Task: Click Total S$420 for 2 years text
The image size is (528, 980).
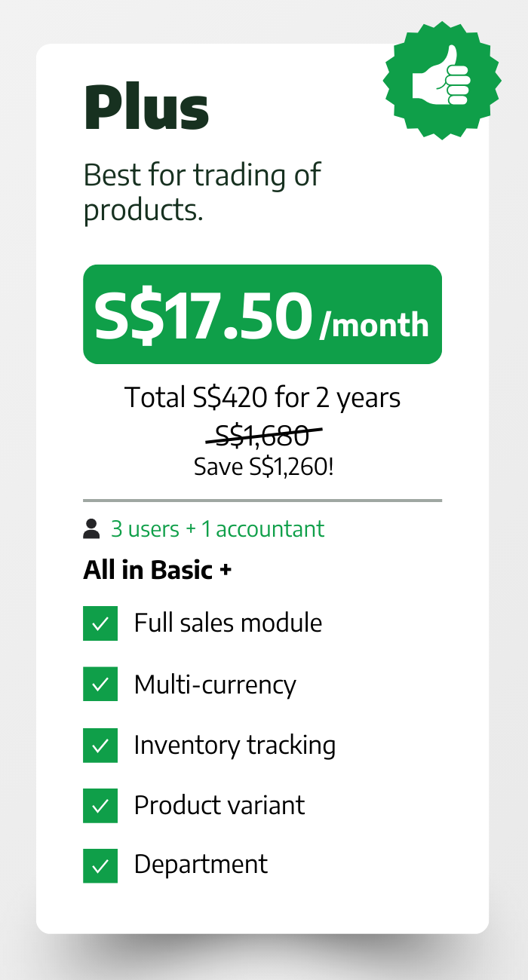Action: point(262,397)
